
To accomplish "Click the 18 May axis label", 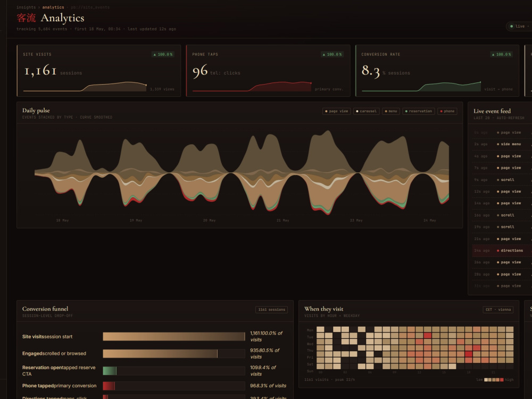I will (62, 221).
